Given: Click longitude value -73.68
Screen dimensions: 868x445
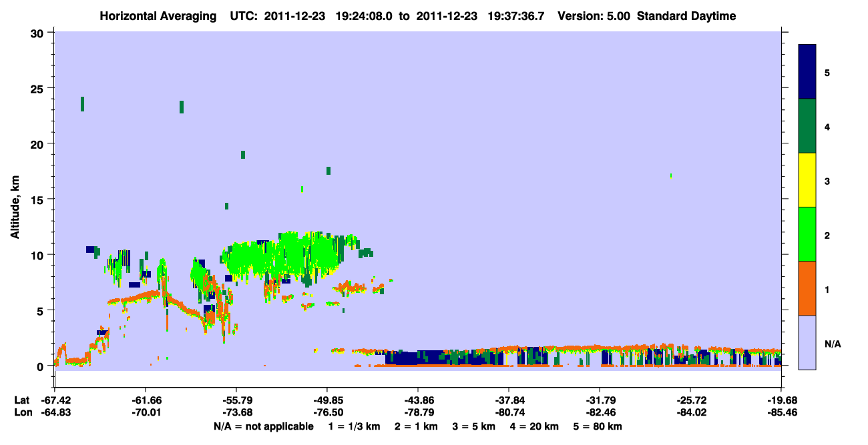Looking at the screenshot, I should click(x=236, y=412).
